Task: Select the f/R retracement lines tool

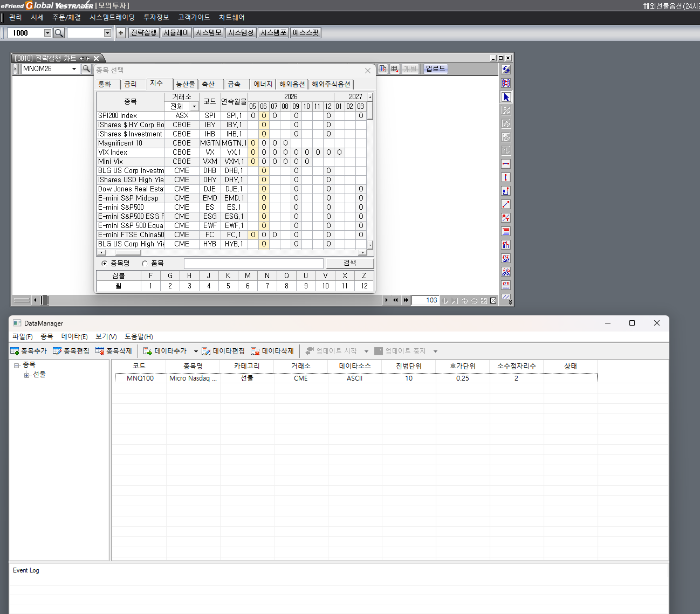Action: (506, 285)
